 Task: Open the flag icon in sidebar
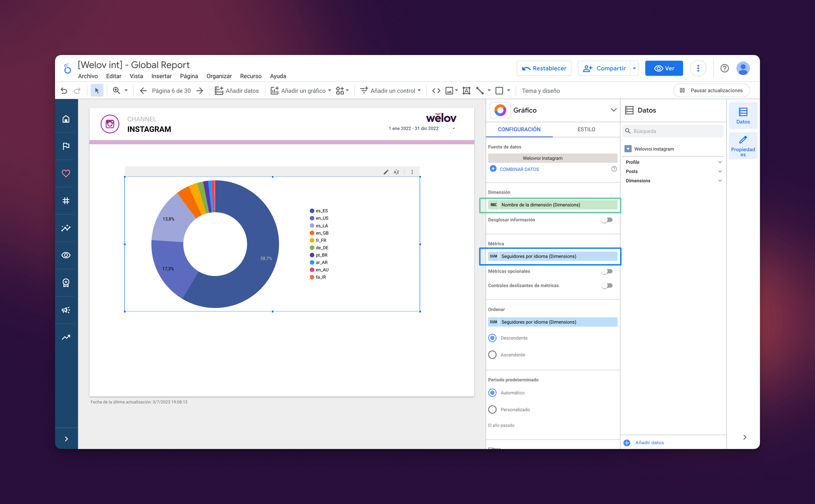point(66,146)
